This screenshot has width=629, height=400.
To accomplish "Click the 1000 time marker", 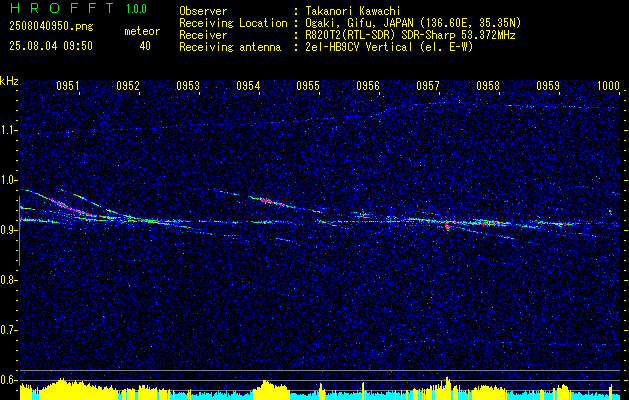I will pyautogui.click(x=609, y=85).
